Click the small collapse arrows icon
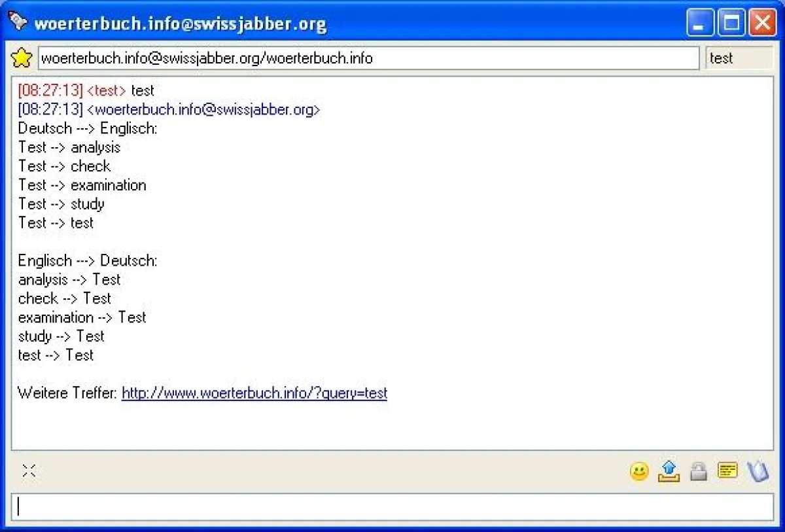 click(x=29, y=470)
